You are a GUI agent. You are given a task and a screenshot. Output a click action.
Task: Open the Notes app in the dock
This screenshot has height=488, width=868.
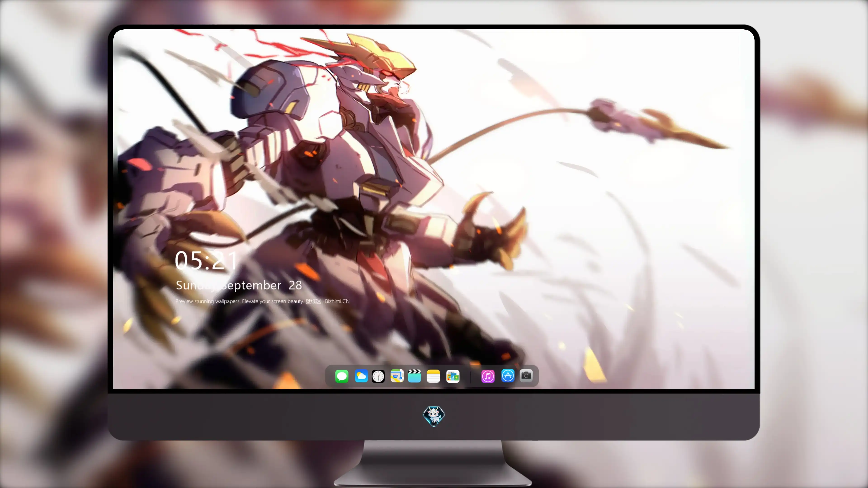tap(433, 376)
